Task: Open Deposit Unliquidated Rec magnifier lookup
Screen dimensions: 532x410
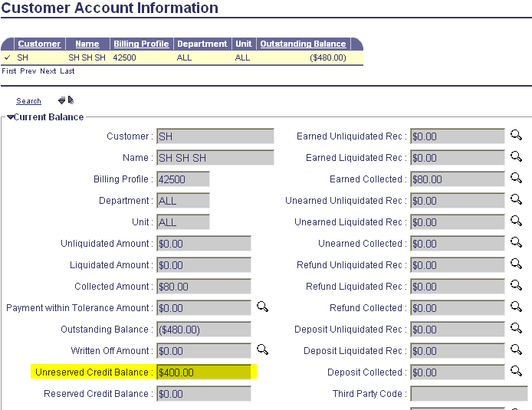Action: point(516,328)
